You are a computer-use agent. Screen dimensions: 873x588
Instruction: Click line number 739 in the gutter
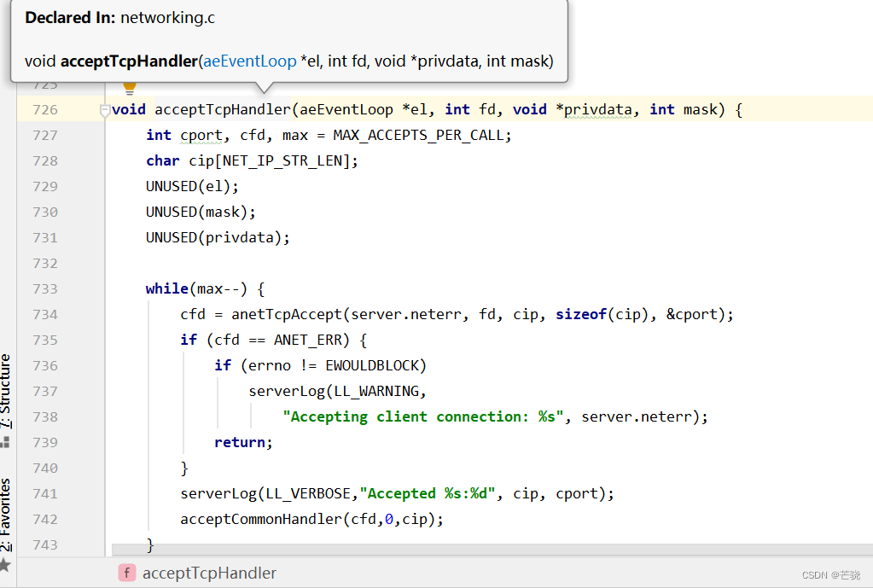(x=44, y=443)
